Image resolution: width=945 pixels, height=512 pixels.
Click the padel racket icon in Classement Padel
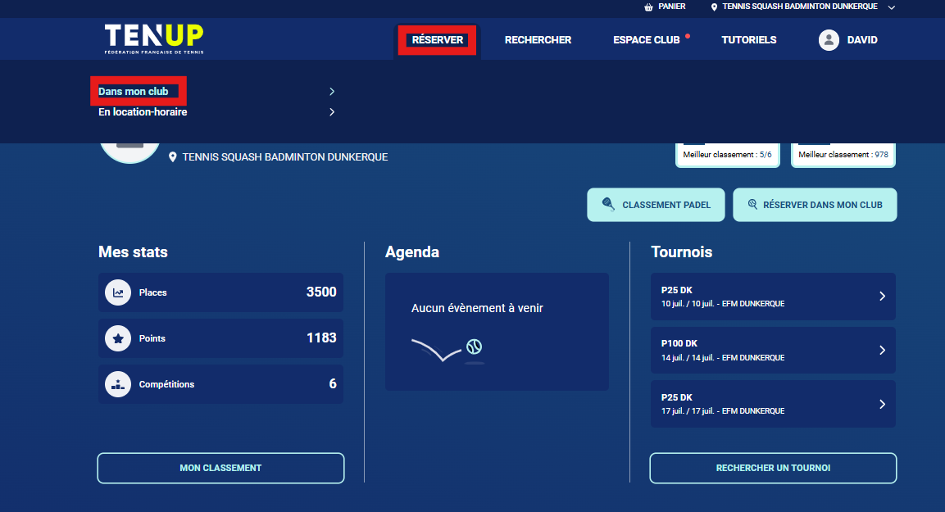tap(608, 205)
